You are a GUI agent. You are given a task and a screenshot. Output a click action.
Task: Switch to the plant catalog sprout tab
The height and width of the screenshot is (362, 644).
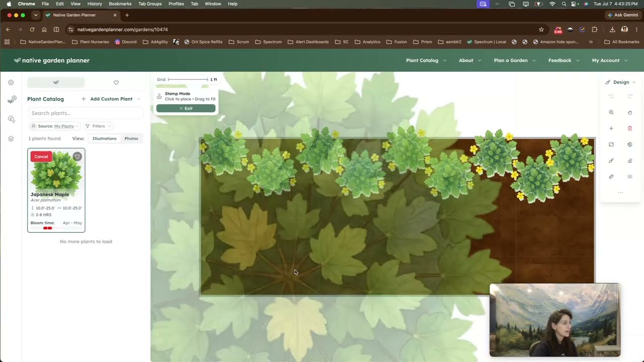pos(56,82)
